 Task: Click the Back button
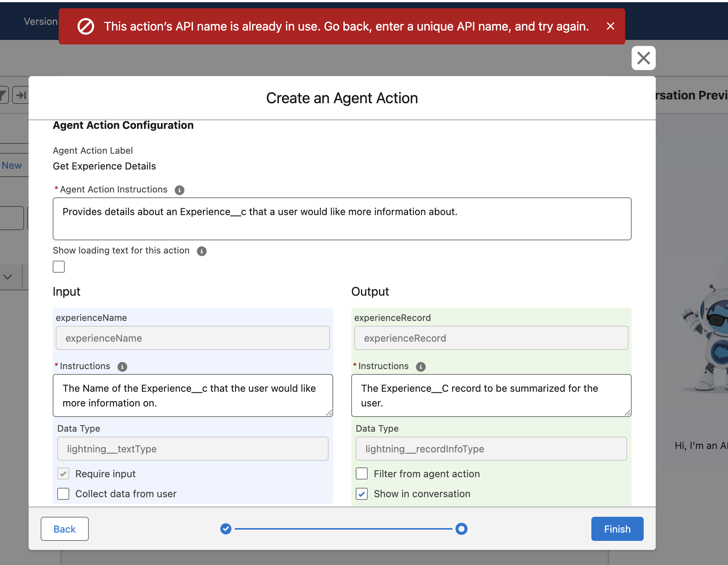[x=65, y=529]
